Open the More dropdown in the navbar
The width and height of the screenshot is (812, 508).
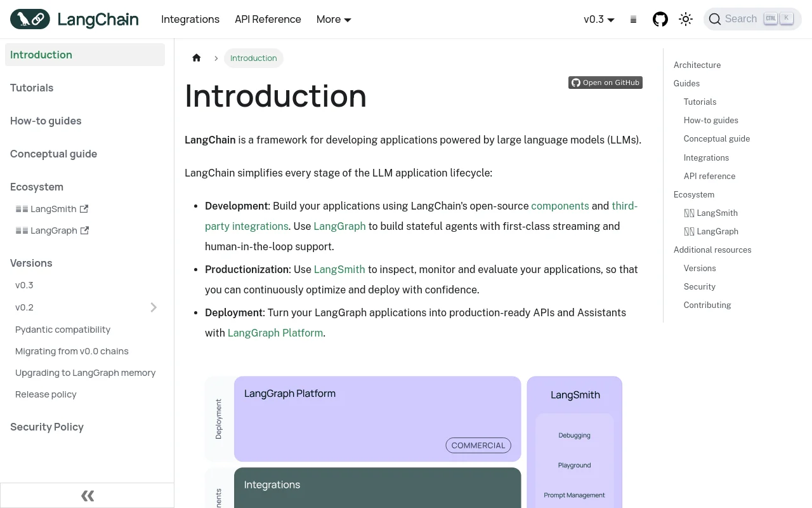(x=333, y=19)
